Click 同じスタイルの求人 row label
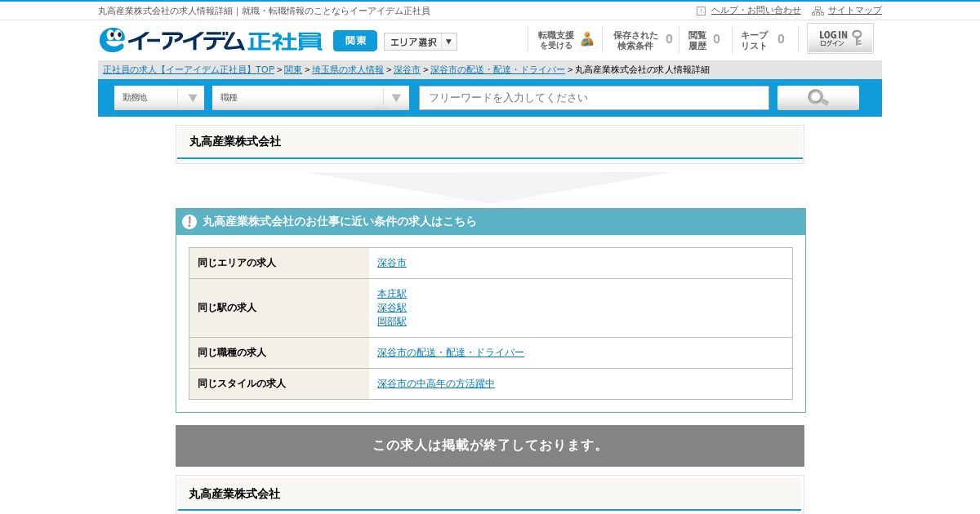 [242, 383]
